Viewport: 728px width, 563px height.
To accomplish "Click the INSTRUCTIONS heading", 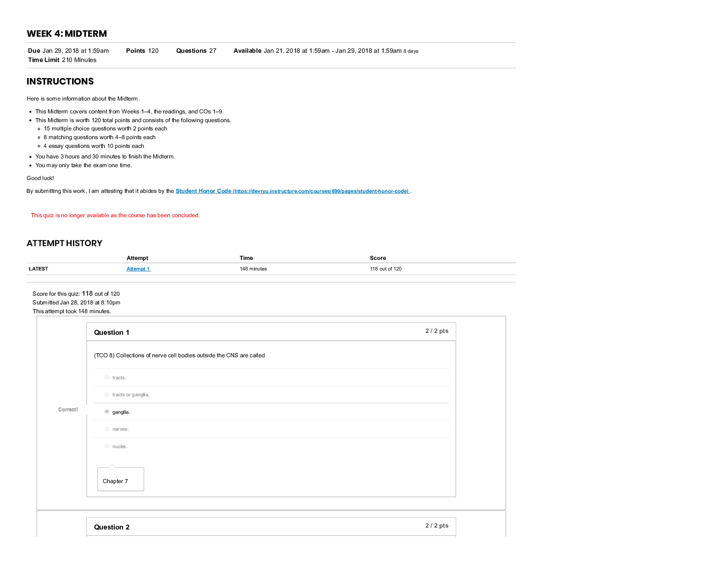I will tap(60, 81).
